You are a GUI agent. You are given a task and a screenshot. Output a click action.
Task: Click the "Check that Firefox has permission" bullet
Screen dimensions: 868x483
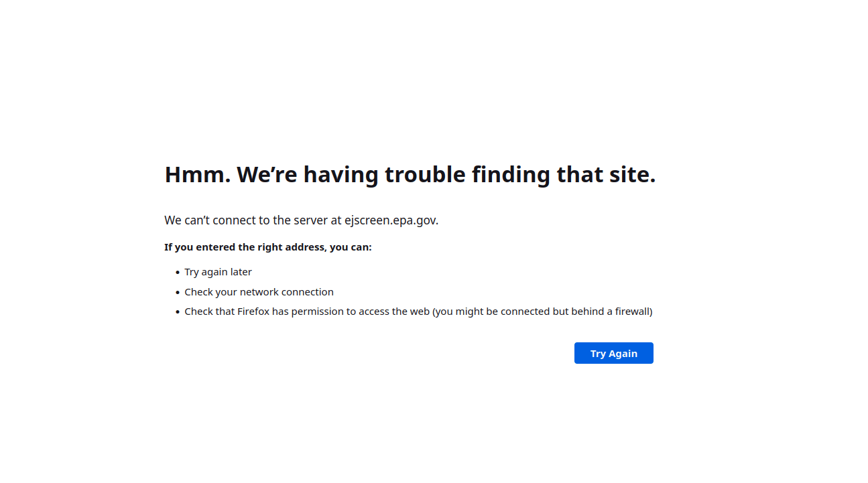pos(418,312)
